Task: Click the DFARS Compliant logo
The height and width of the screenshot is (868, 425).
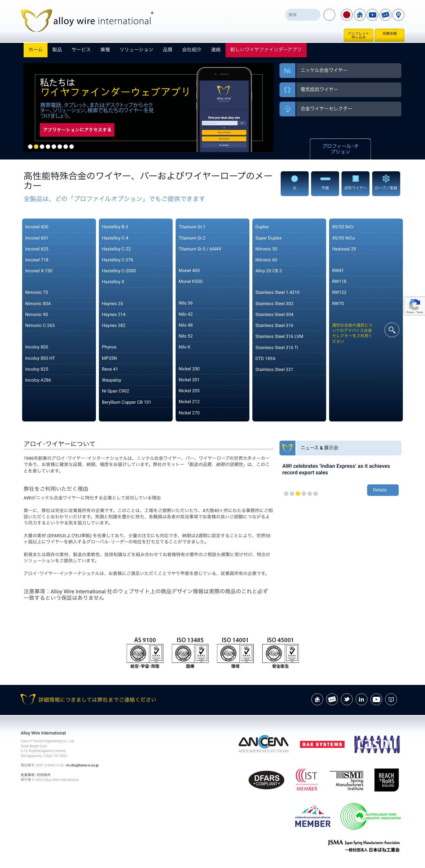Action: tap(267, 780)
